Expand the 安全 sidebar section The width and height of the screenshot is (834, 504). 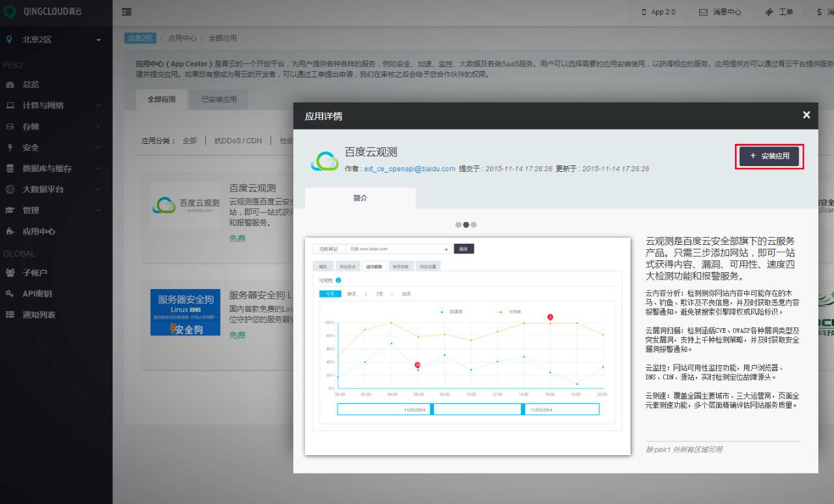[56, 147]
